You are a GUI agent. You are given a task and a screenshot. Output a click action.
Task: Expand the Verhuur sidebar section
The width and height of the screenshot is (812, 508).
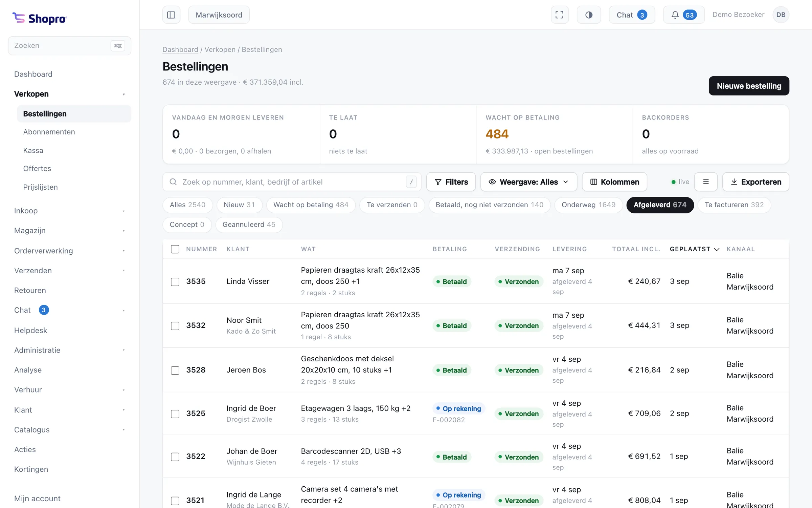pos(70,390)
